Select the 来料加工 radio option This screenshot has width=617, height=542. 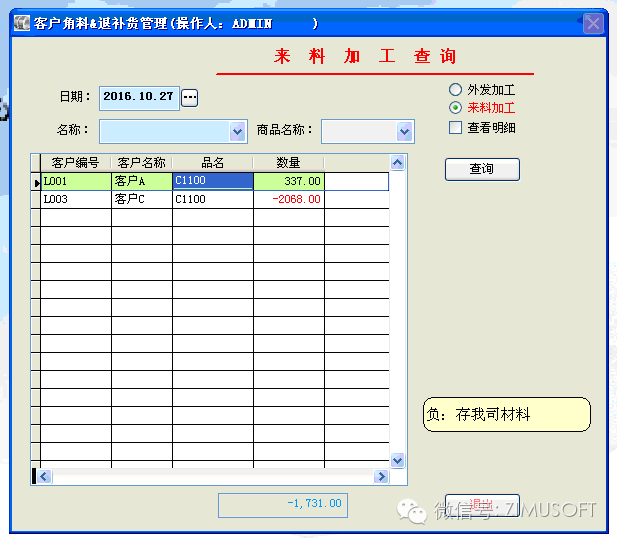click(x=456, y=108)
